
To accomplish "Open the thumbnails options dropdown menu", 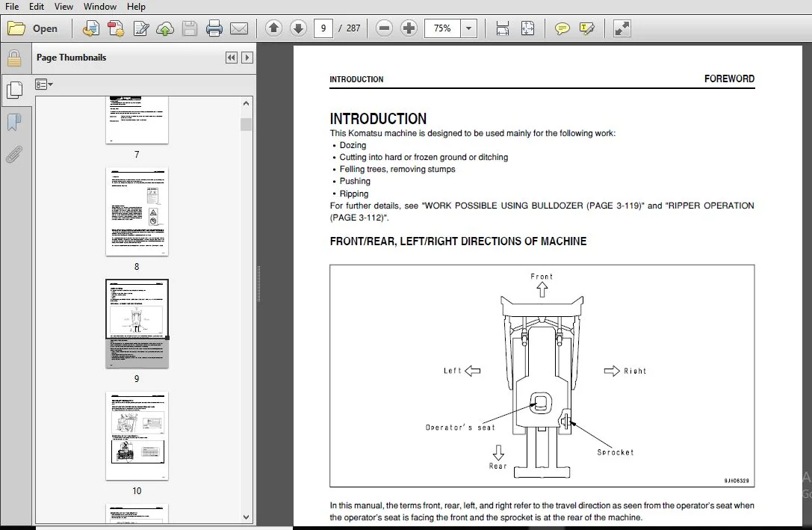I will pos(44,84).
